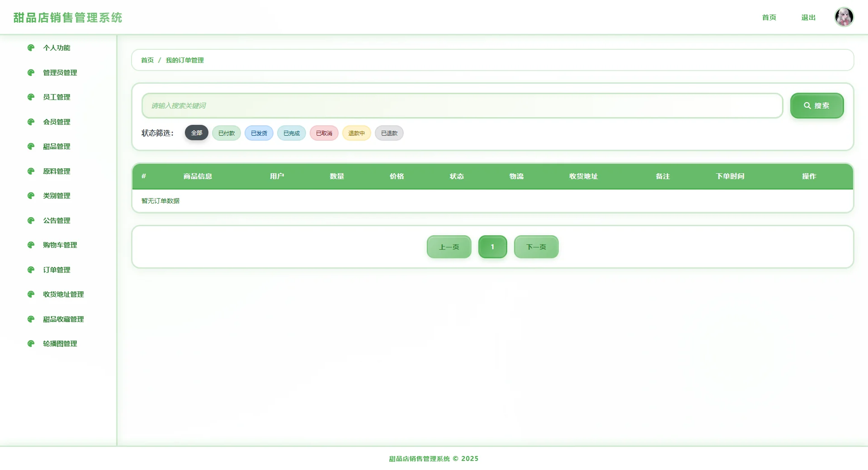Open the user avatar in the top bar
868x470 pixels.
click(x=844, y=17)
